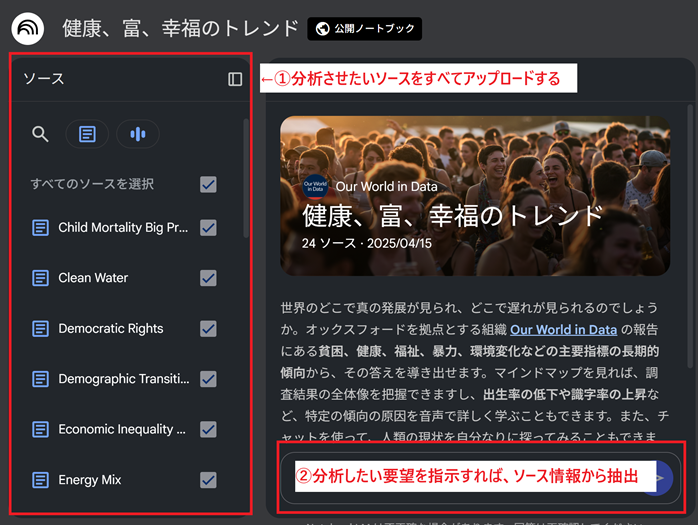Uncheck the Demographic Transiti... source checkbox
The height and width of the screenshot is (525, 698).
pyautogui.click(x=208, y=379)
